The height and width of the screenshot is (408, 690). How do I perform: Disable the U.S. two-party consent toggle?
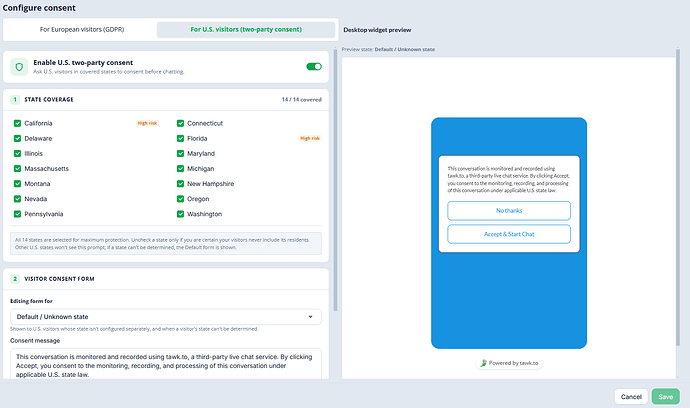point(314,66)
